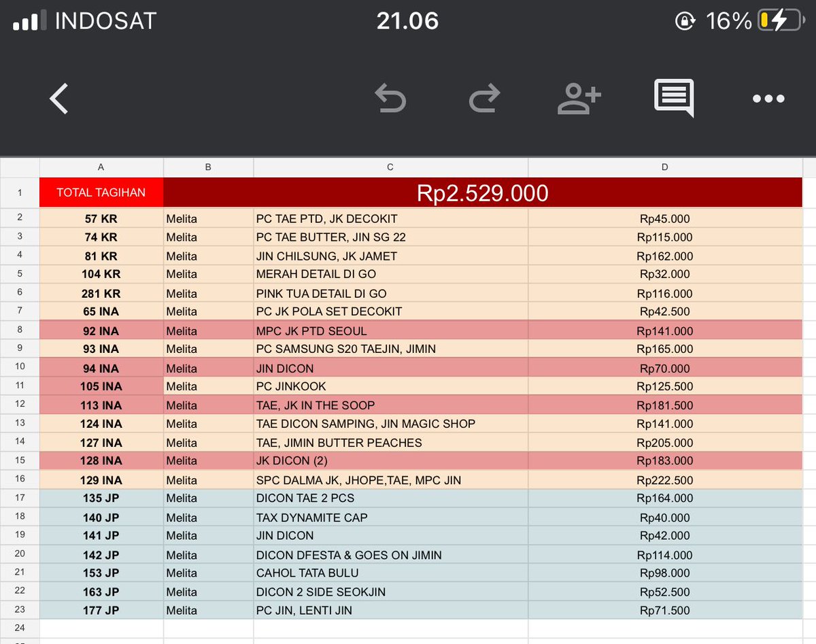Select cell MERAH DETAIL DI GO
This screenshot has height=644, width=816.
point(391,274)
